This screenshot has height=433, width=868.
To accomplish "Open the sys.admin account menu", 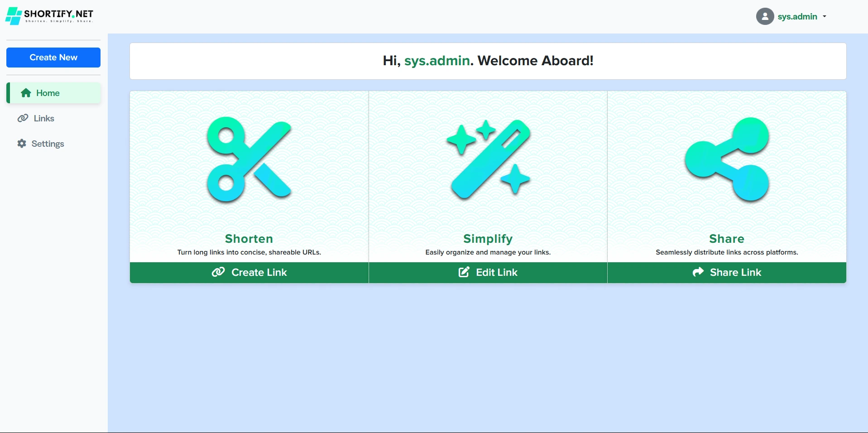I will (797, 16).
